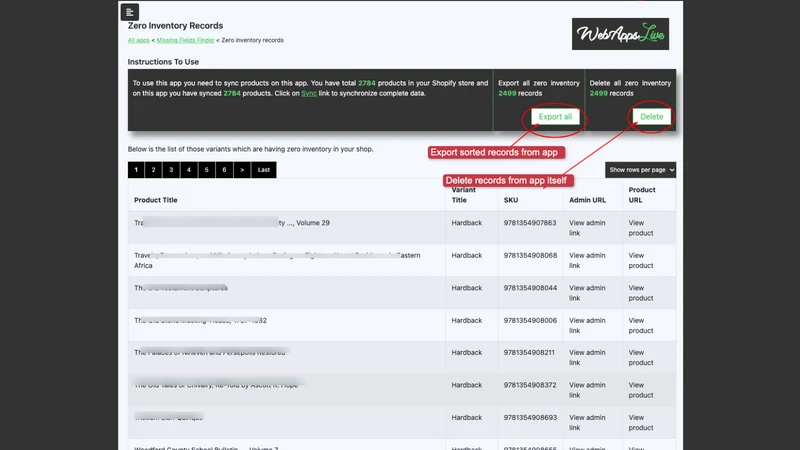Click the Delete button

point(652,117)
